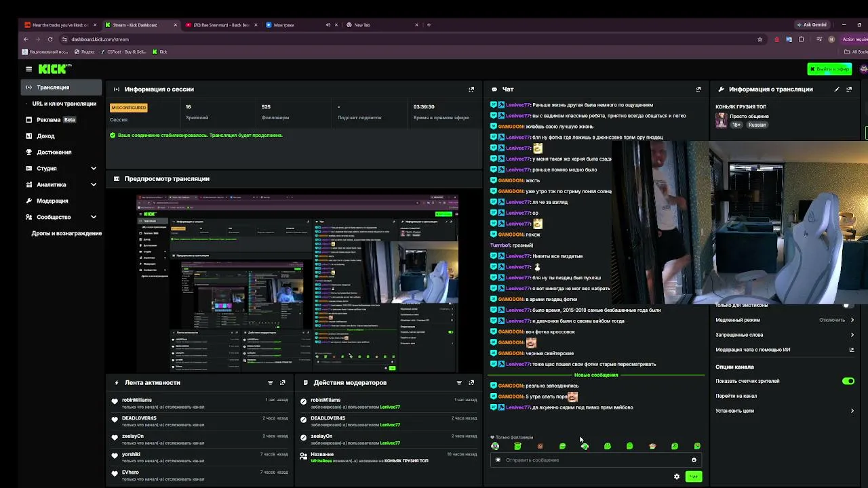The image size is (868, 488).
Task: Pop out the Информация о трансляции panel
Action: tap(849, 89)
